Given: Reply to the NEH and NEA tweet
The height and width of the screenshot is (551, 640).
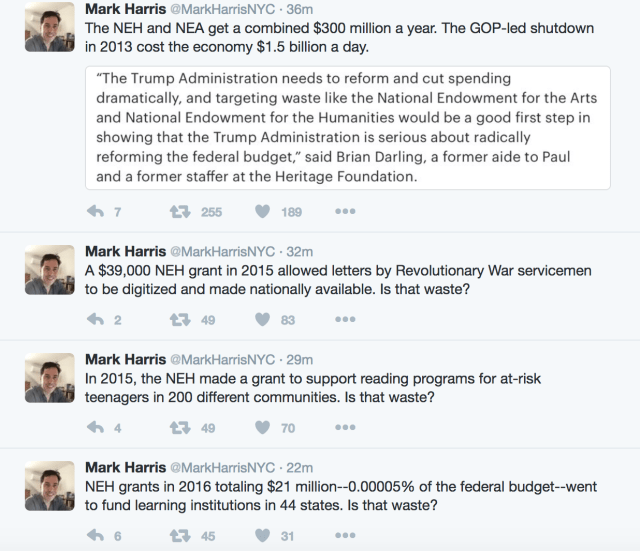Looking at the screenshot, I should (97, 211).
